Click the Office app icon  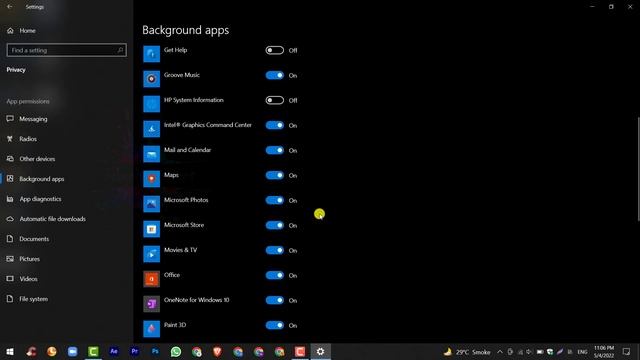coord(151,278)
